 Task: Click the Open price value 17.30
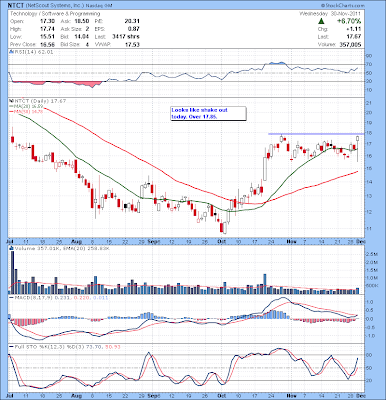click(x=48, y=21)
